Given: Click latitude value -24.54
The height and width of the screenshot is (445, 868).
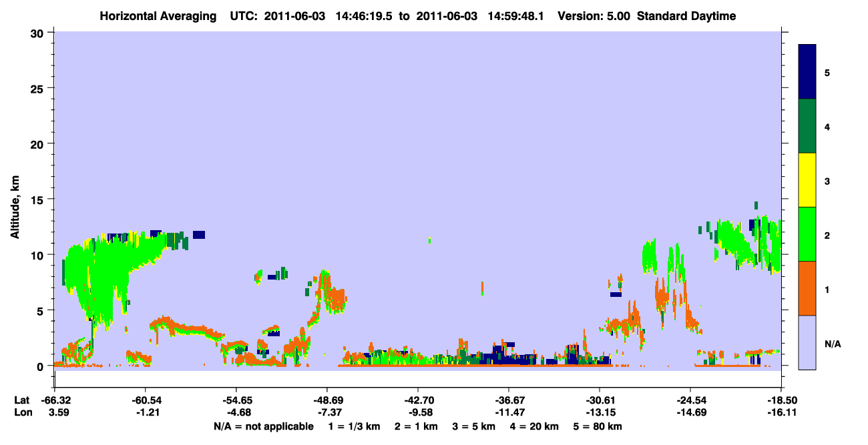Looking at the screenshot, I should [x=690, y=400].
